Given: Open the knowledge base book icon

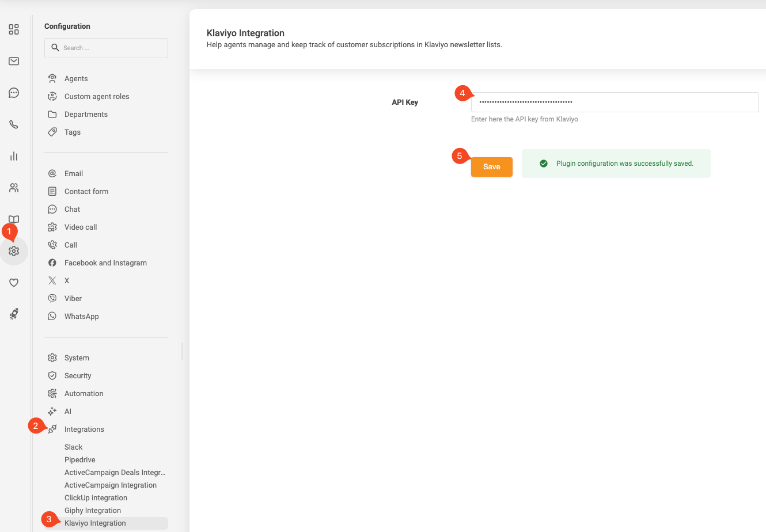Looking at the screenshot, I should coord(14,219).
